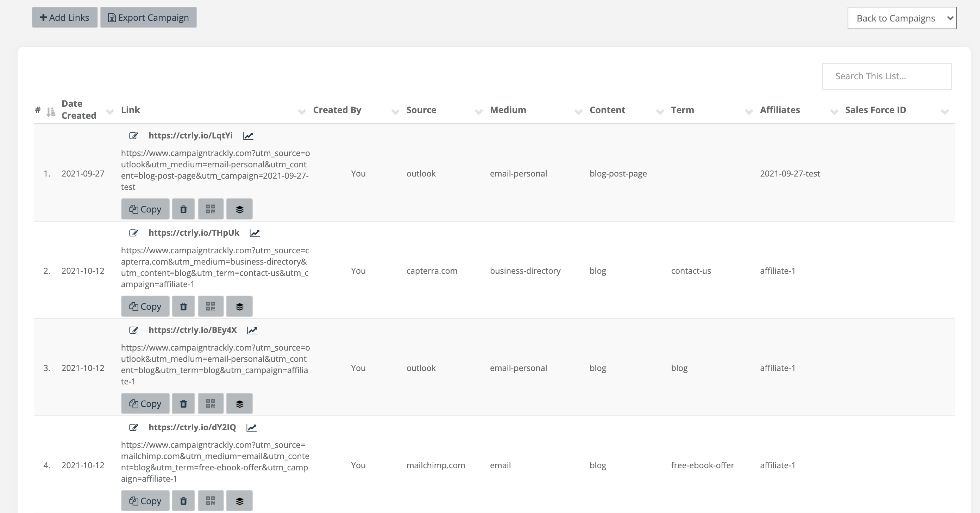
Task: Select the contact-us term cell
Action: tap(691, 271)
